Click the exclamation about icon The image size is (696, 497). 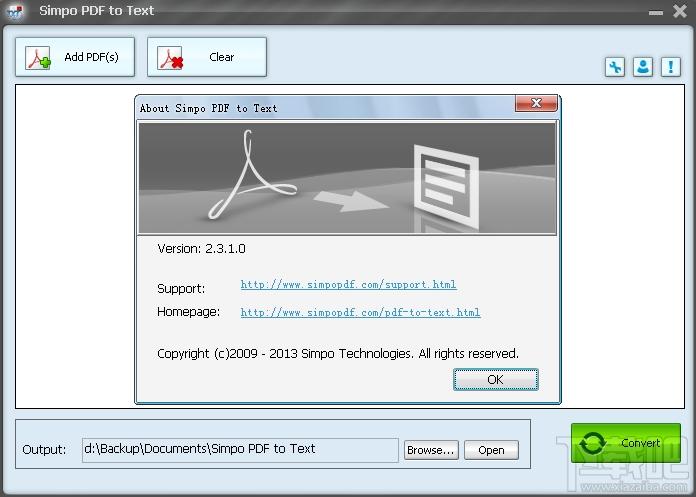coord(671,67)
